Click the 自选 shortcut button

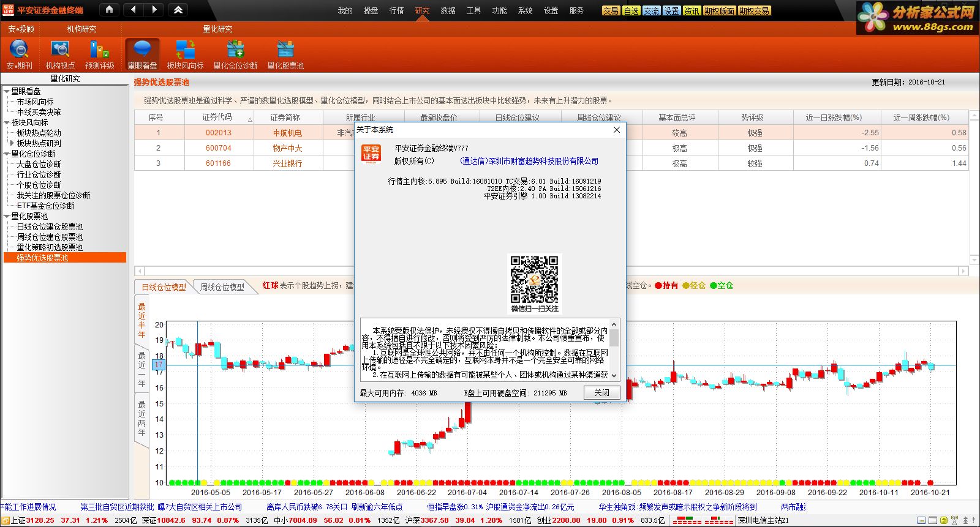click(631, 10)
